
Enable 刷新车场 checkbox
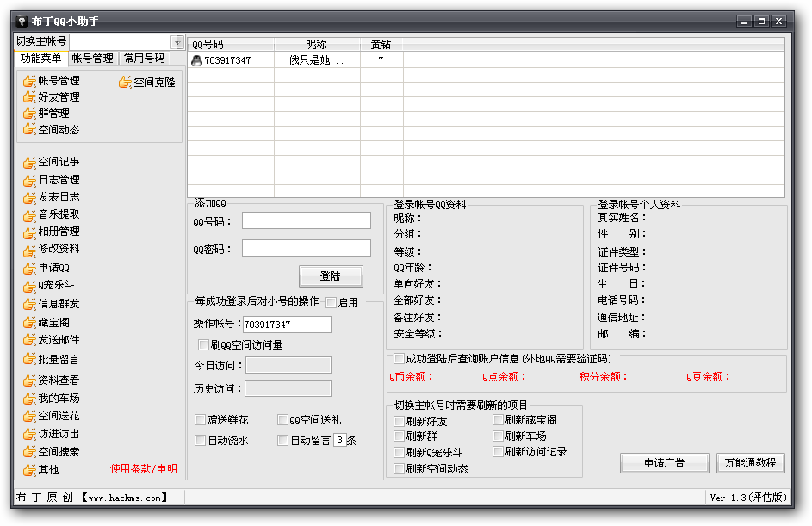499,436
